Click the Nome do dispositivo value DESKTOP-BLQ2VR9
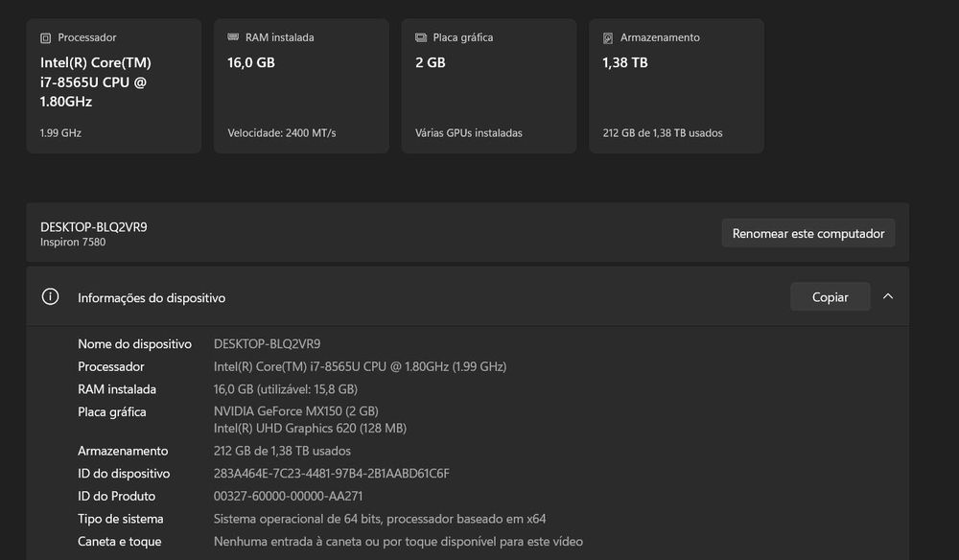 pyautogui.click(x=268, y=344)
